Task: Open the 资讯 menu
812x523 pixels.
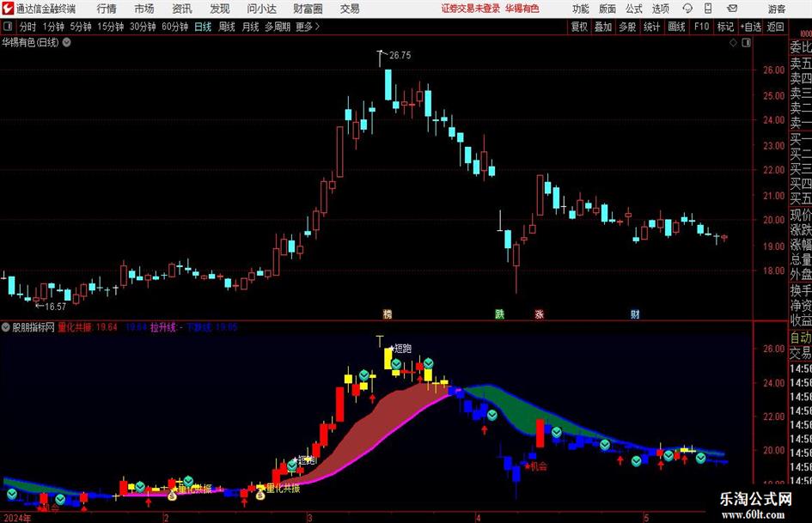Action: coord(182,9)
